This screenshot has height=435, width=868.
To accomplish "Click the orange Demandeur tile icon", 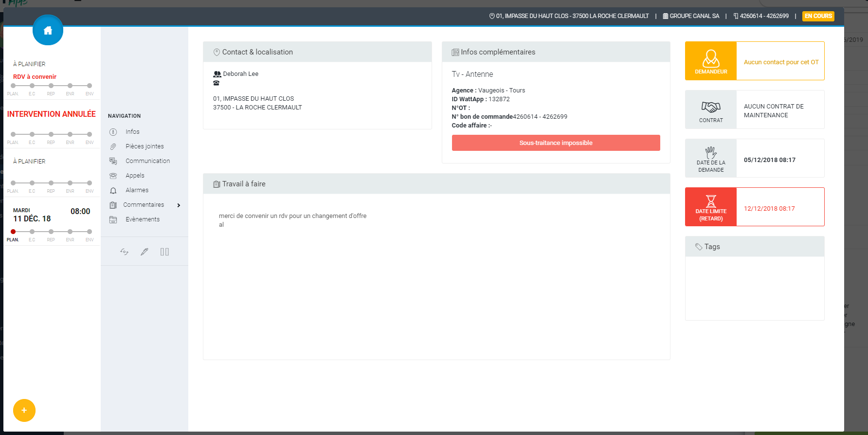I will (711, 61).
